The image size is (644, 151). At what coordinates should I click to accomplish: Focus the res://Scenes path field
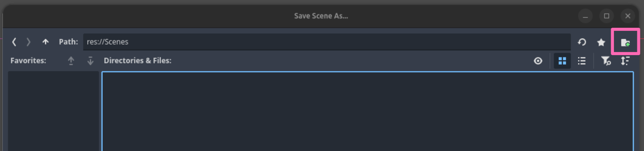(327, 42)
